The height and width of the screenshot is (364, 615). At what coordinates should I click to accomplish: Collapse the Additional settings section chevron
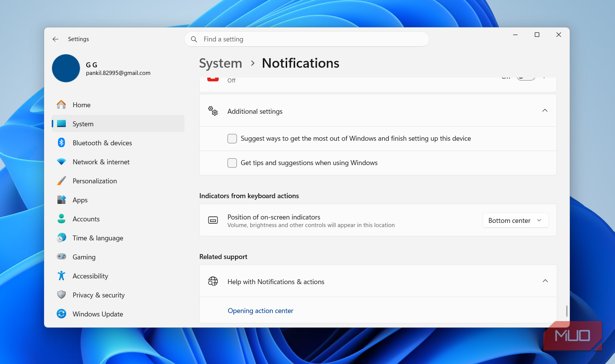[545, 111]
